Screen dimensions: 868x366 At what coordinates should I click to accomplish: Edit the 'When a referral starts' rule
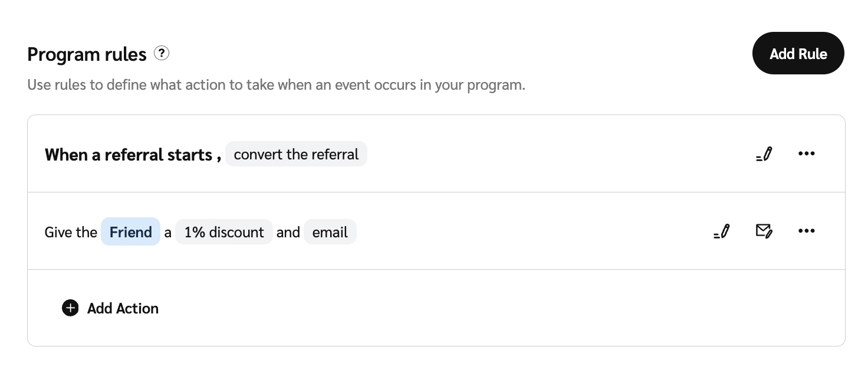(x=764, y=154)
